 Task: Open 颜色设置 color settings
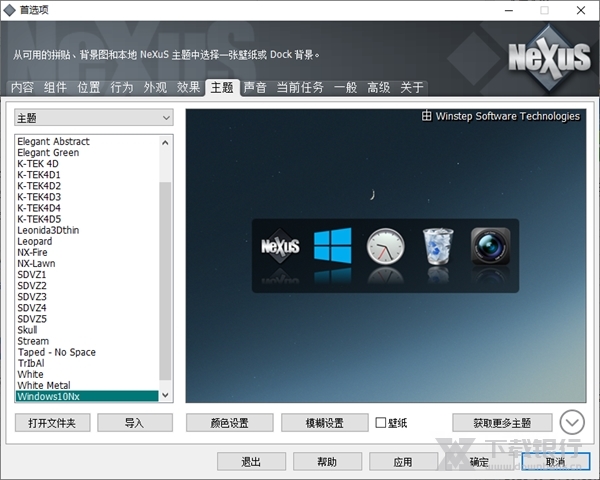(230, 423)
